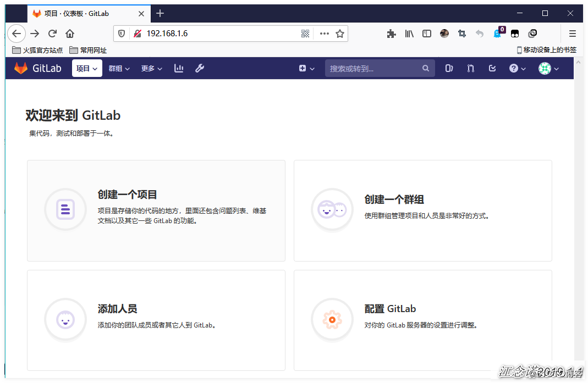Open the user avatar menu

point(548,68)
